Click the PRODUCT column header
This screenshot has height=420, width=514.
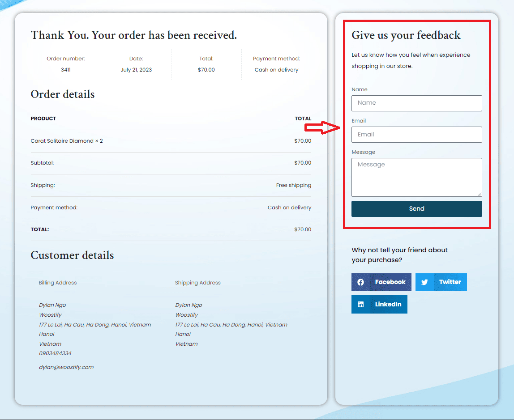pos(43,119)
